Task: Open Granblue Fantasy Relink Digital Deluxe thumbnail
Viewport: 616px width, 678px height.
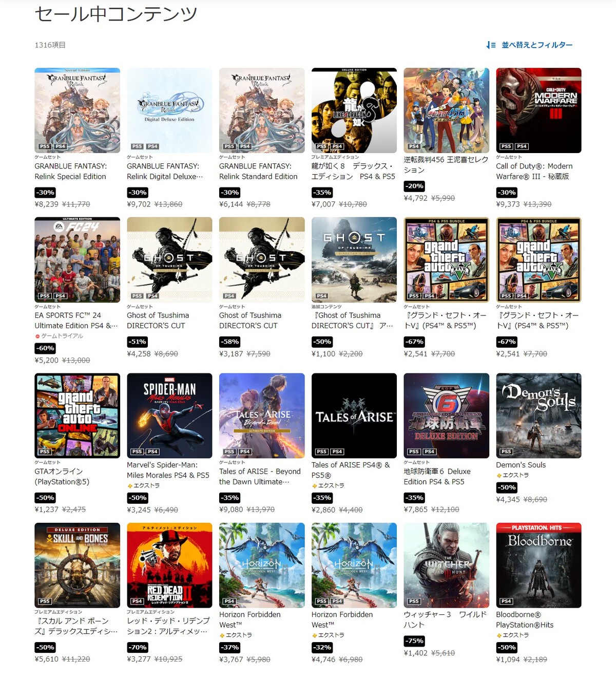Action: click(169, 110)
